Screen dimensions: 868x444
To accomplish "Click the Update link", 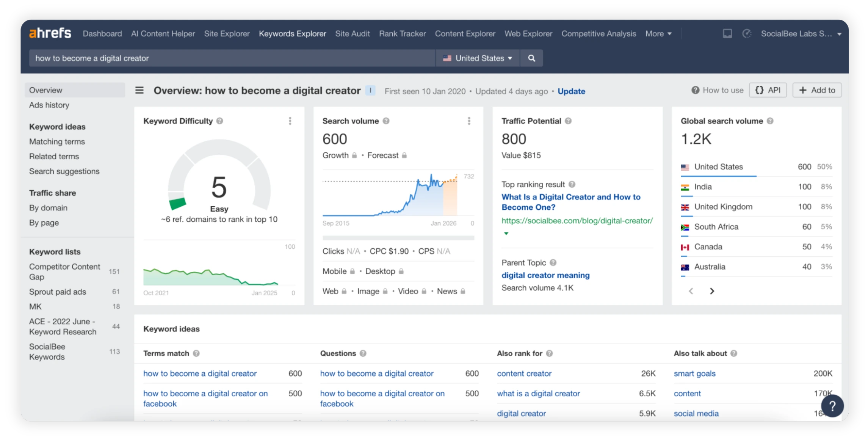I will pos(571,91).
